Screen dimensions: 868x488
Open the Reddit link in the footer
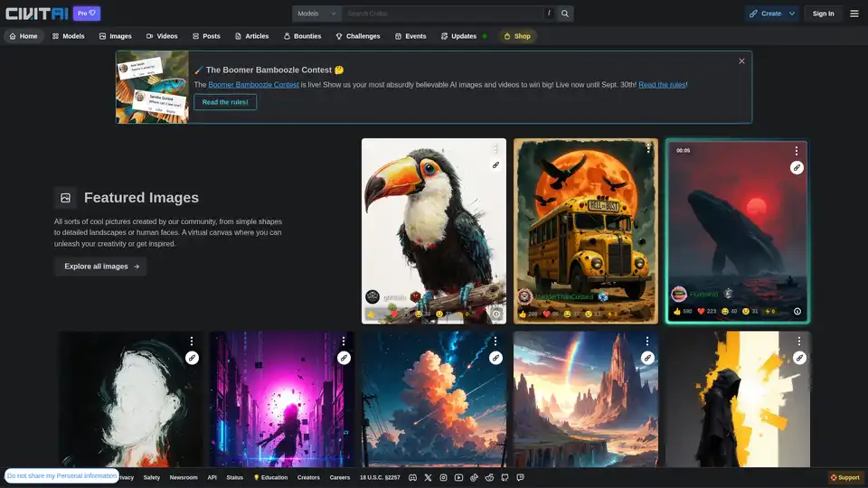point(490,477)
